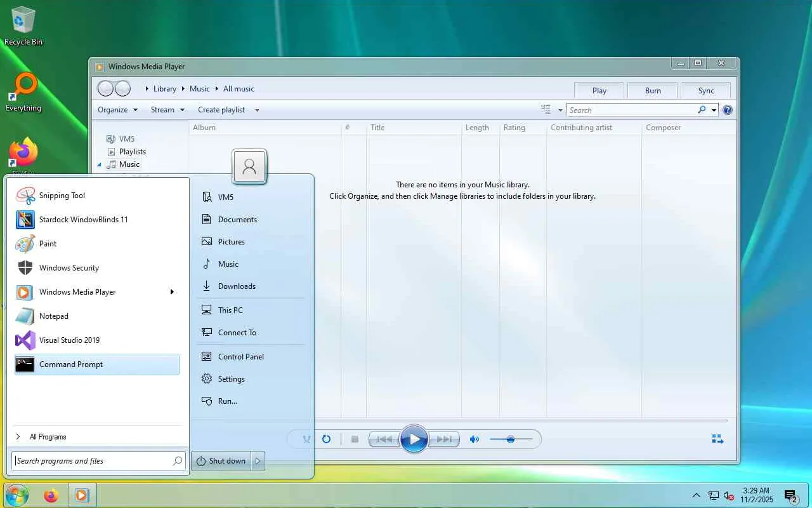812x508 pixels.
Task: Stop playback in Media Player
Action: pos(355,439)
